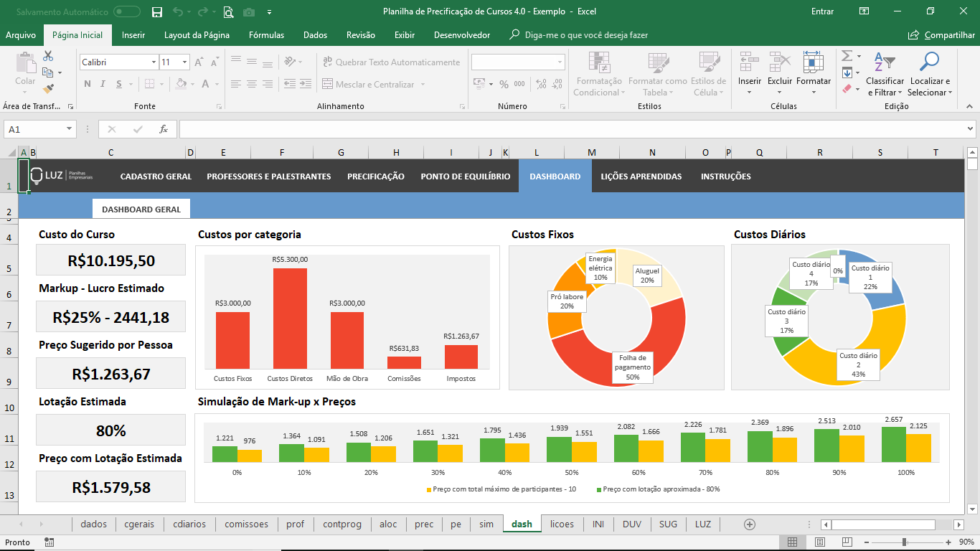The width and height of the screenshot is (980, 551).
Task: Open the Arquivo menu
Action: (x=22, y=34)
